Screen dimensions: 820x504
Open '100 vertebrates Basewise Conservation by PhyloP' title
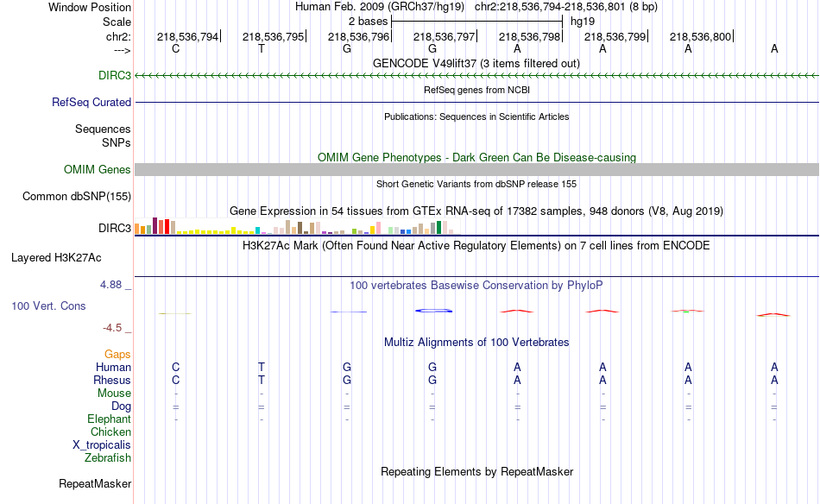click(x=476, y=286)
